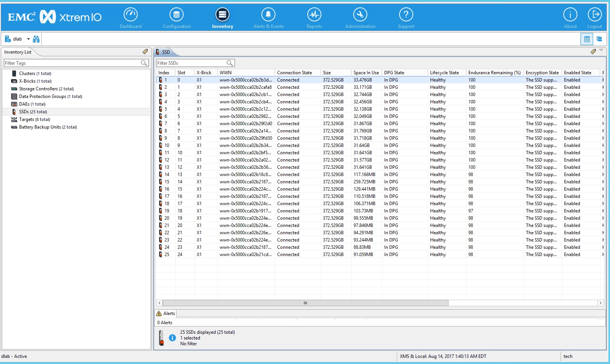Select Storage Controllers in inventory list

38,89
